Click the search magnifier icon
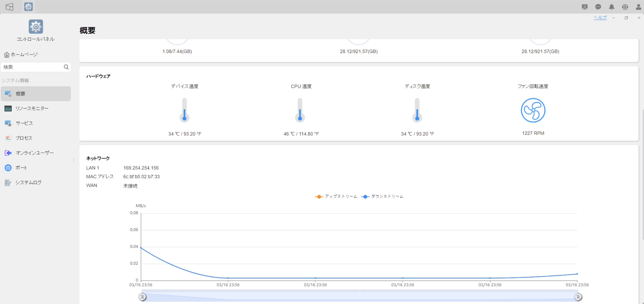The width and height of the screenshot is (644, 304). pyautogui.click(x=66, y=67)
